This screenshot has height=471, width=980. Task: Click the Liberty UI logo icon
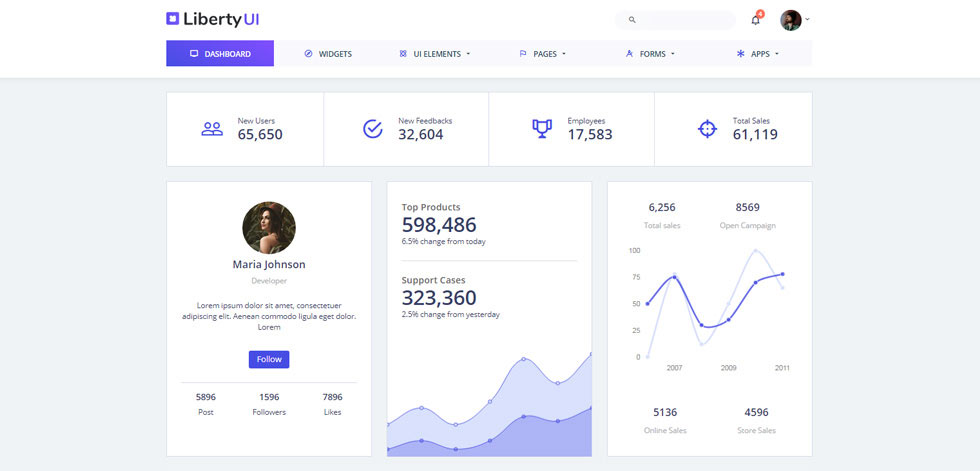tap(172, 19)
